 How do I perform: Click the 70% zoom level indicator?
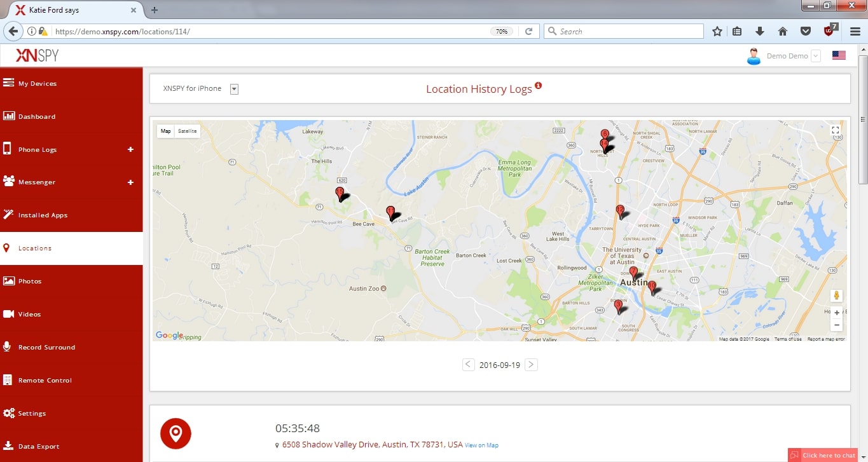tap(502, 31)
